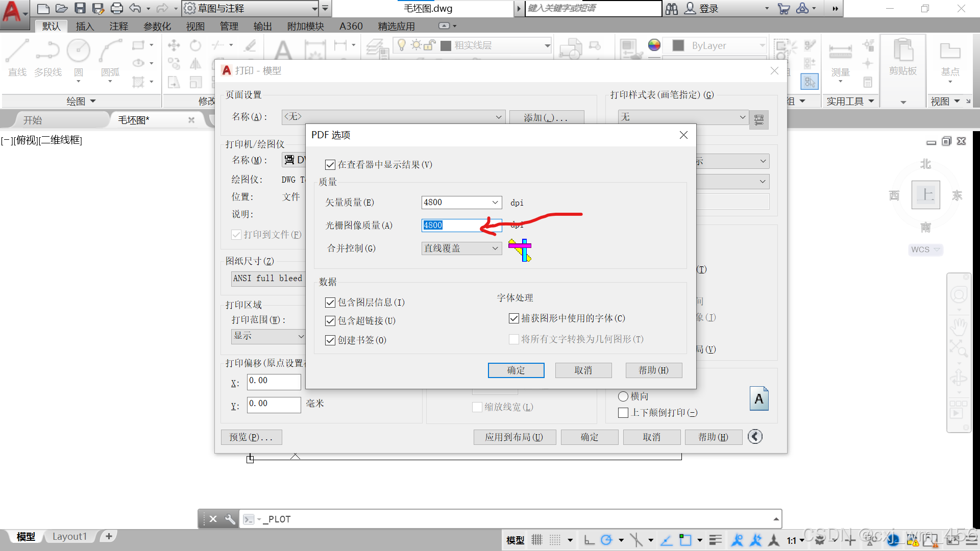Image resolution: width=980 pixels, height=551 pixels.
Task: Click the plot style table edit icon
Action: click(x=759, y=120)
